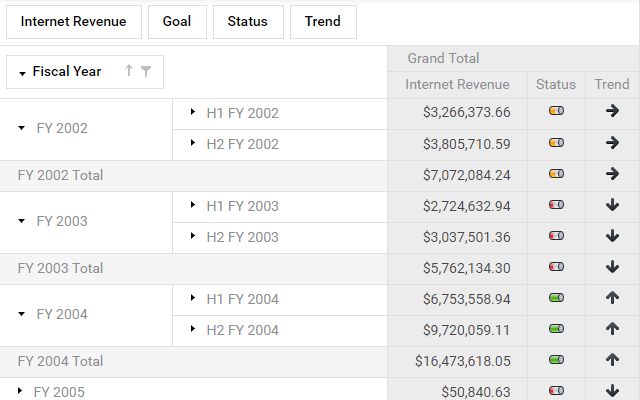Select the FY 2004 Total revenue cell
This screenshot has height=400, width=640.
[x=457, y=361]
